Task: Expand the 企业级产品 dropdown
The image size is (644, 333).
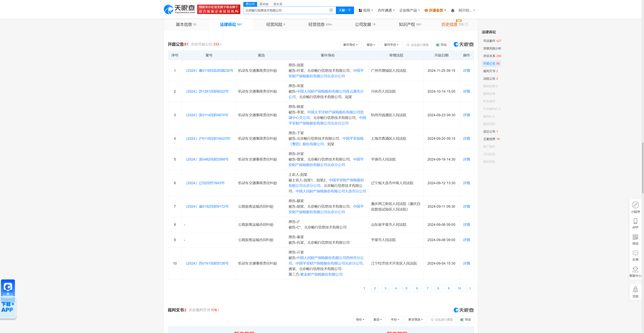Action: pos(410,11)
